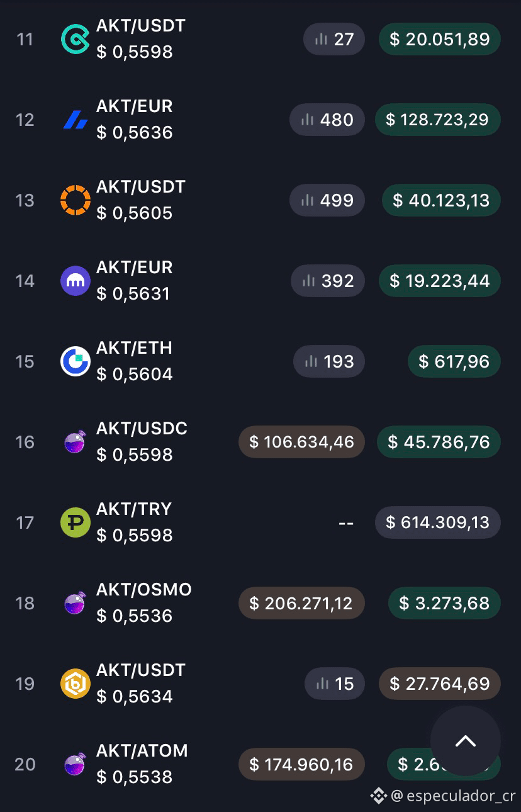Tap the scroll-to-top arrow button
This screenshot has height=812, width=521.
[x=466, y=741]
